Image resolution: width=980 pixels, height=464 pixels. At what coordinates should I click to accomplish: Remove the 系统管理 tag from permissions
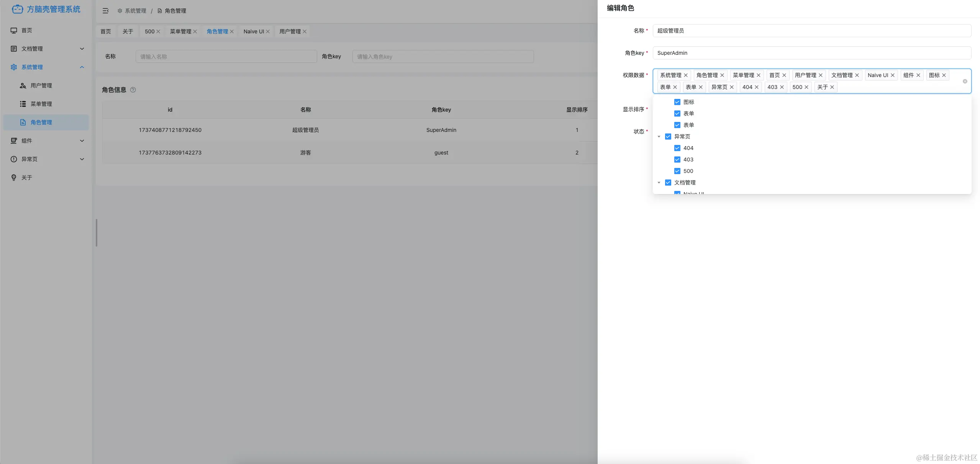[686, 75]
